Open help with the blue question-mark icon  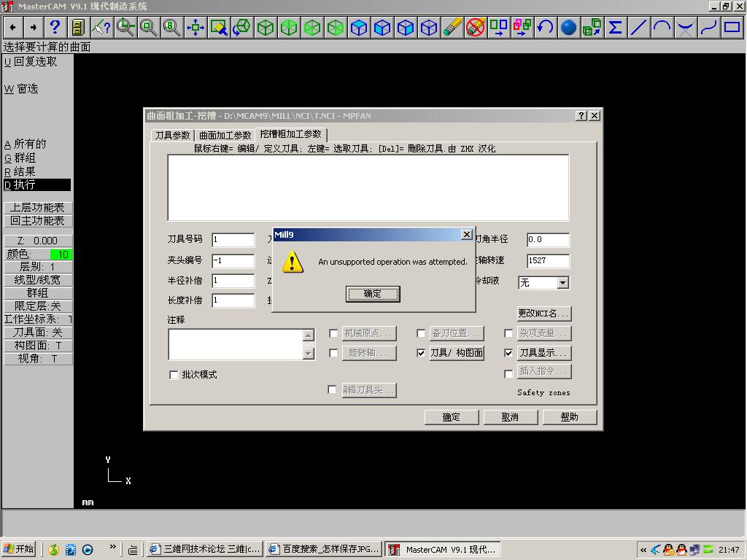tap(55, 28)
